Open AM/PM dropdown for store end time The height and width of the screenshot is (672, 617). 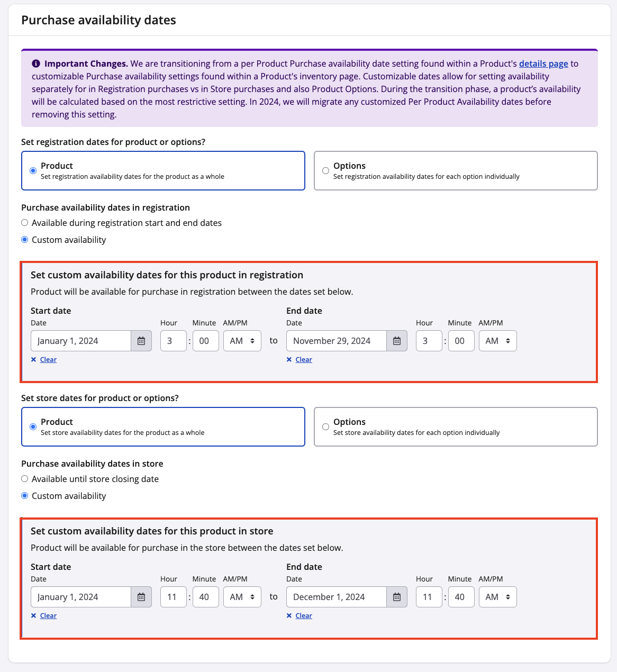[497, 597]
